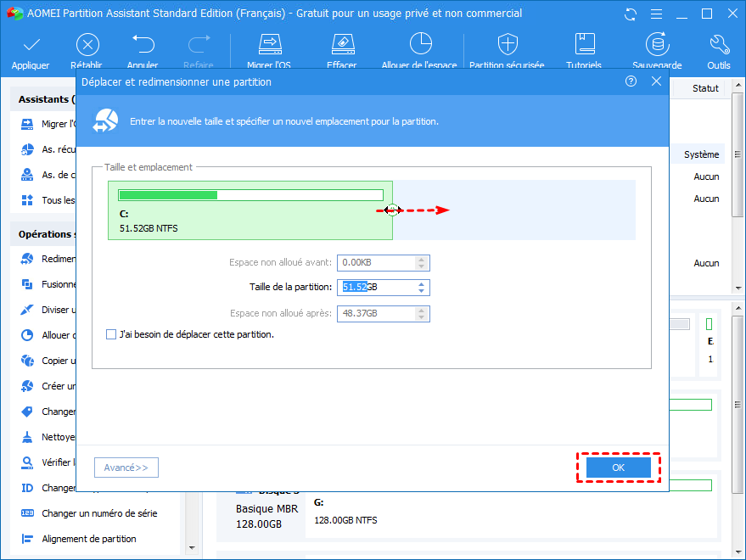The image size is (746, 560).
Task: Select Allouer operation in sidebar
Action: tap(48, 335)
